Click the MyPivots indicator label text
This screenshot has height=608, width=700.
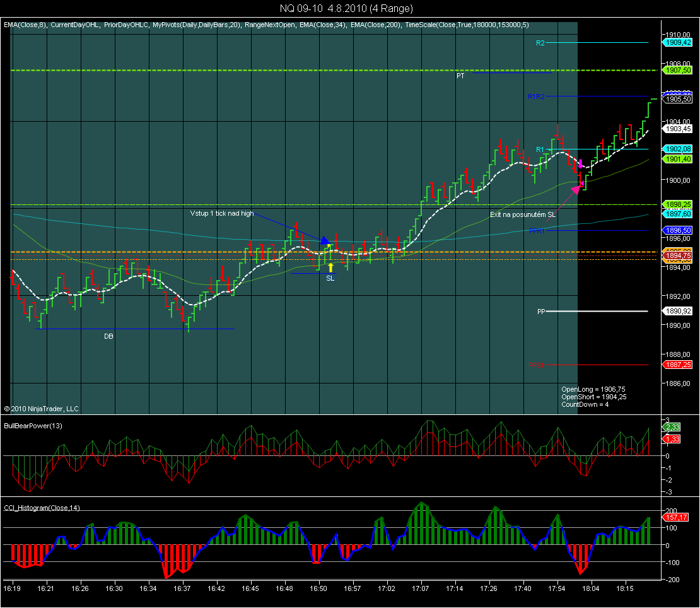click(x=196, y=25)
